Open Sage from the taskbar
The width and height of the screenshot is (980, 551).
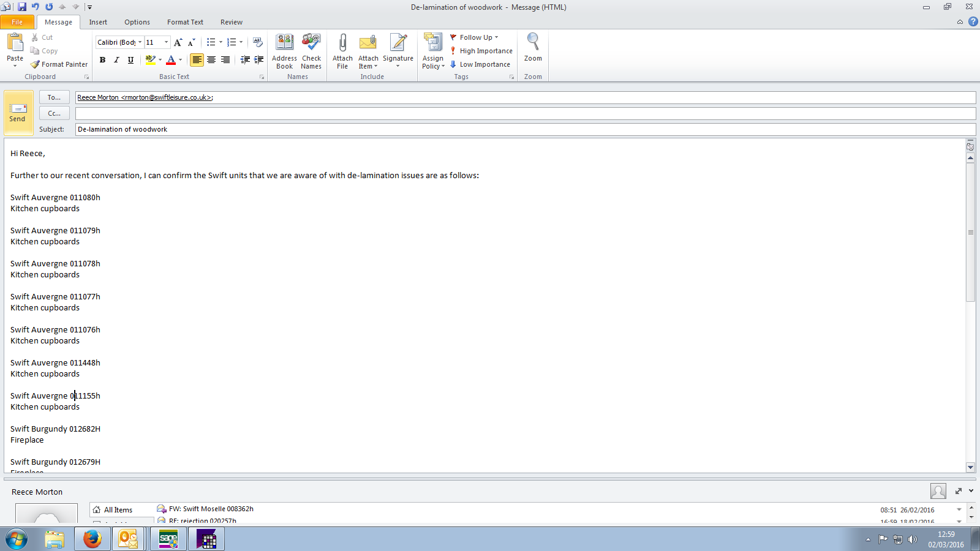[x=168, y=539]
